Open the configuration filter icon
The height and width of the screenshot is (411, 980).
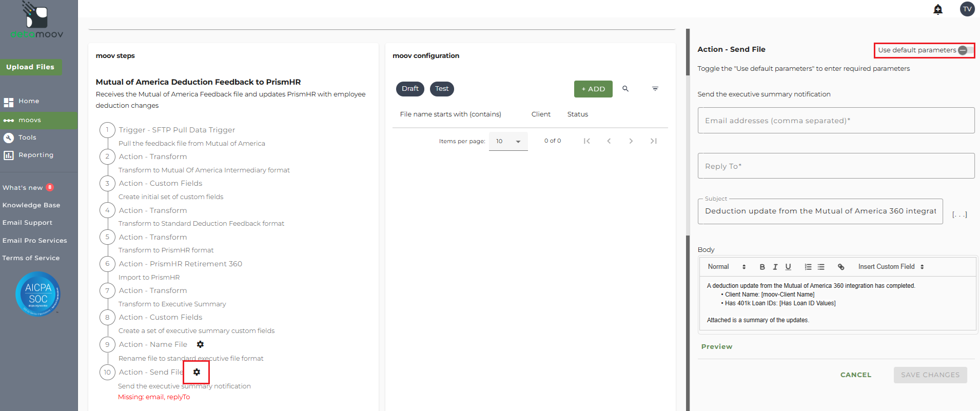pyautogui.click(x=655, y=89)
